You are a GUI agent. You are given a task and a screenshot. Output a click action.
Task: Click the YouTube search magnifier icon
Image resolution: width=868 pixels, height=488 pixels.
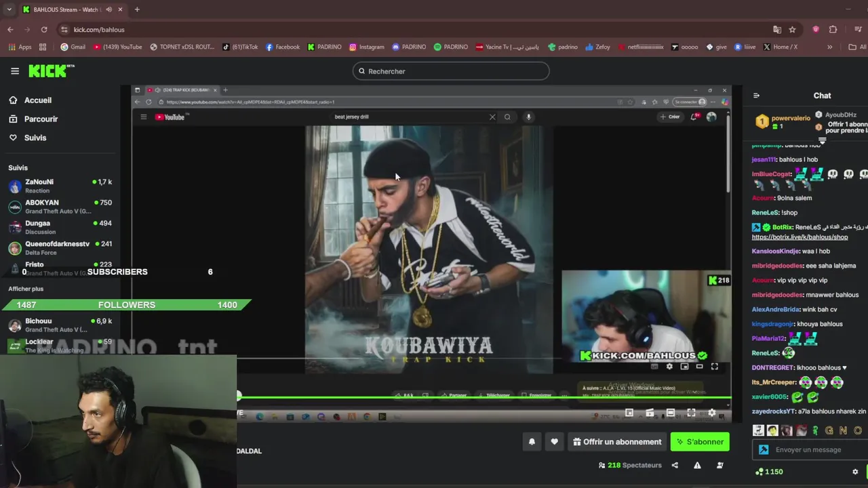pyautogui.click(x=507, y=117)
